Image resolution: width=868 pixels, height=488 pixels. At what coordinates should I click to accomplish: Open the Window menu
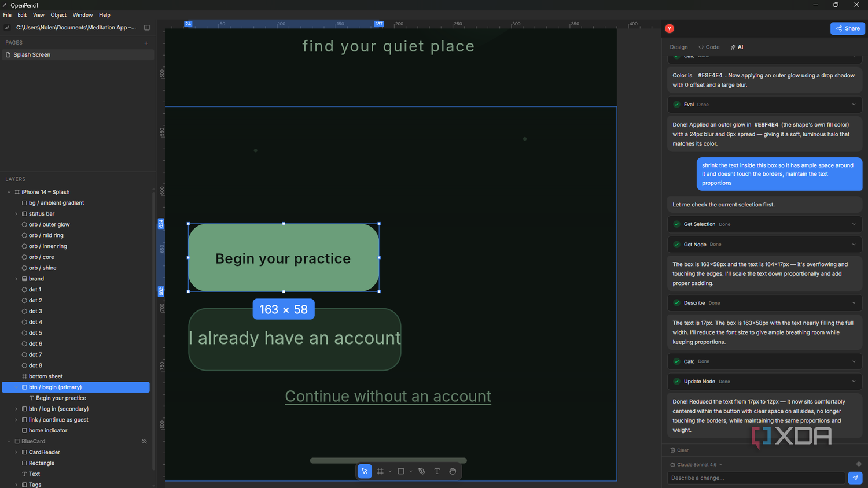point(83,15)
